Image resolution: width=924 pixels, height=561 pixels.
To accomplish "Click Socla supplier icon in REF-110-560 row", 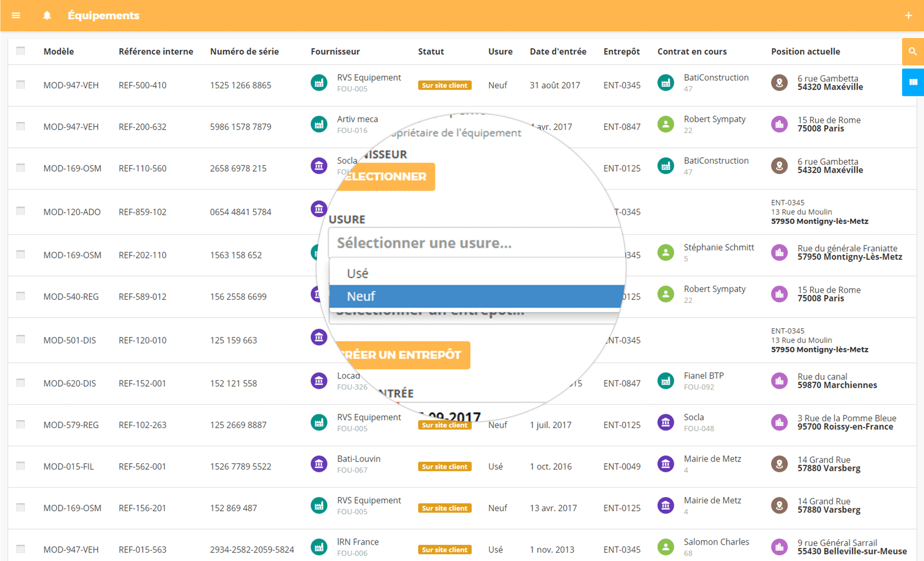I will (319, 165).
